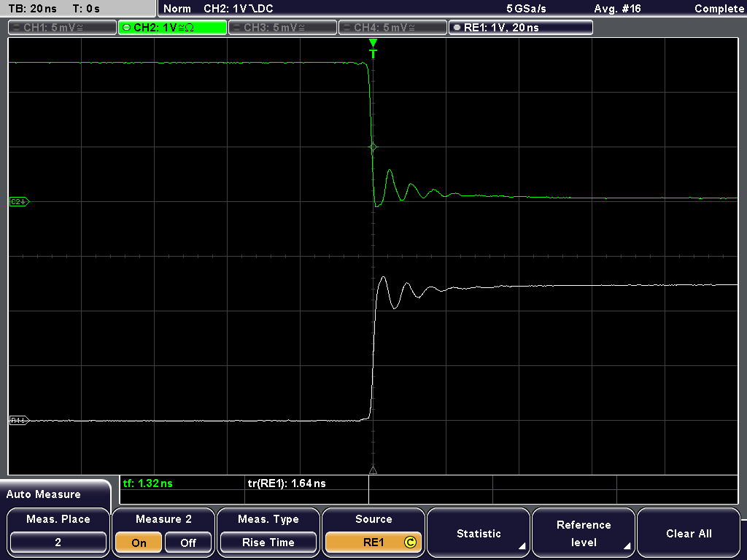Click the Complete acquisition status

coord(719,9)
